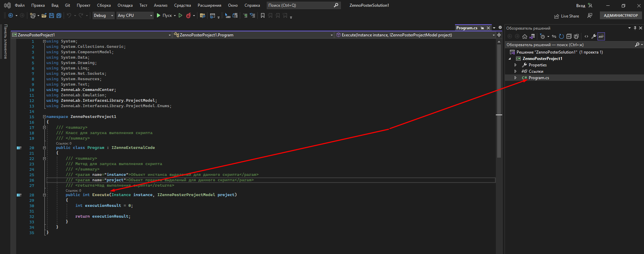The image size is (644, 254).
Task: Toggle pin on the Program.cs tab
Action: pos(482,28)
